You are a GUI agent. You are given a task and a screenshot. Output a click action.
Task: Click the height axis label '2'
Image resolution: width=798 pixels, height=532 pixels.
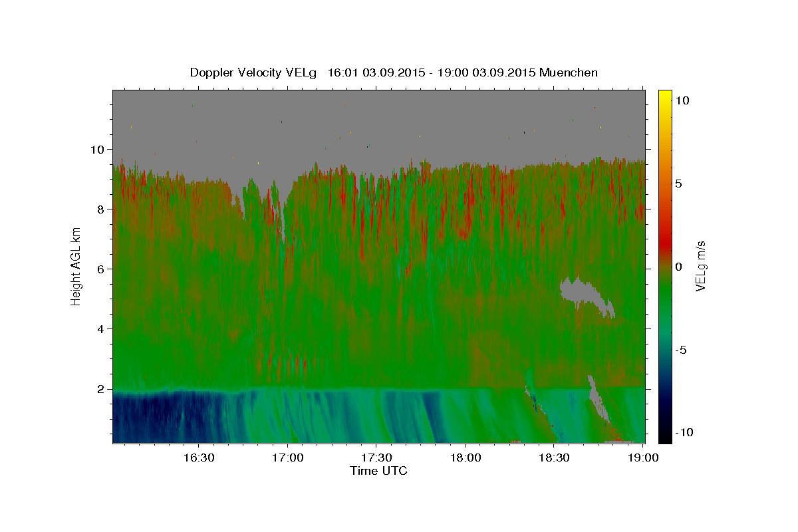(x=101, y=389)
